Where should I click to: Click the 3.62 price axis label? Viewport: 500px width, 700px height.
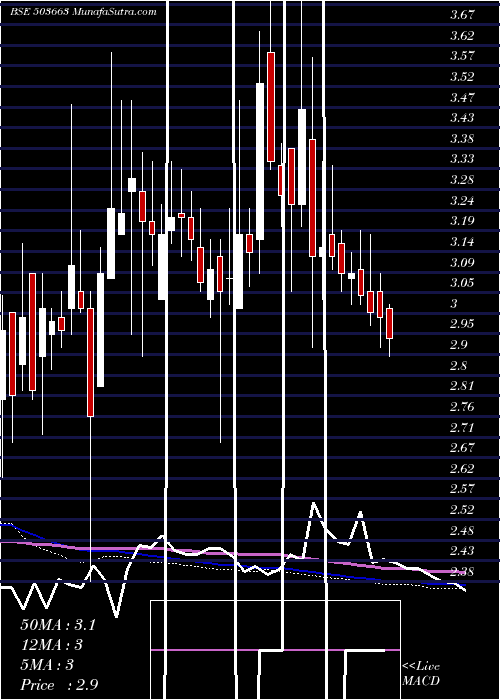coord(462,35)
